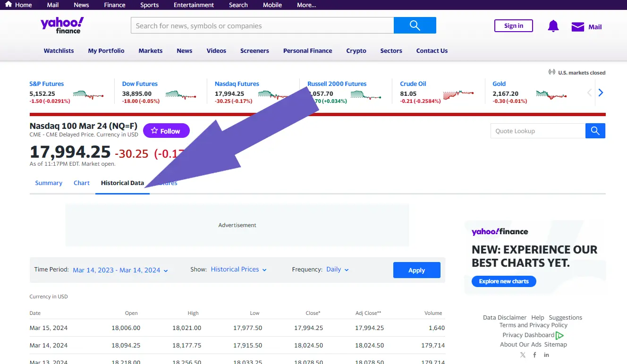Screen dimensions: 627x364
Task: Select the Historical Data tab
Action: click(122, 183)
